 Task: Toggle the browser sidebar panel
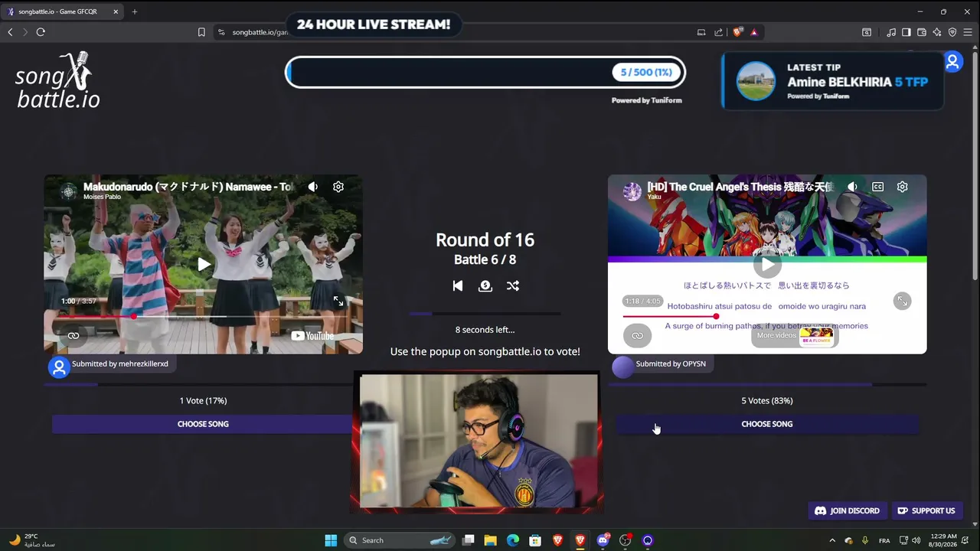(906, 32)
